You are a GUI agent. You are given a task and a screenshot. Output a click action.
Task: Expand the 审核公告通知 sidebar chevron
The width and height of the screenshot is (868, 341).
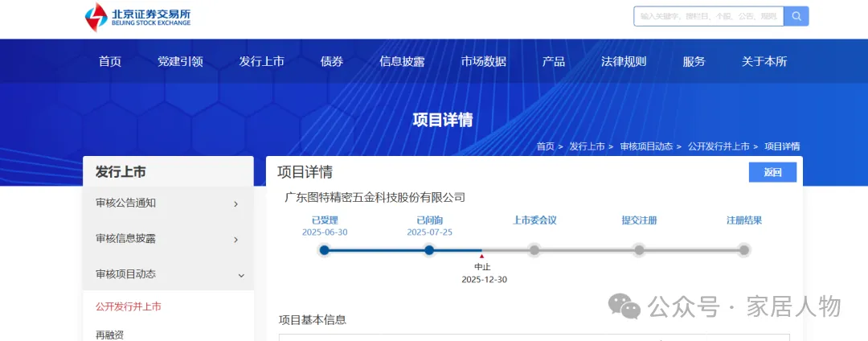click(235, 204)
